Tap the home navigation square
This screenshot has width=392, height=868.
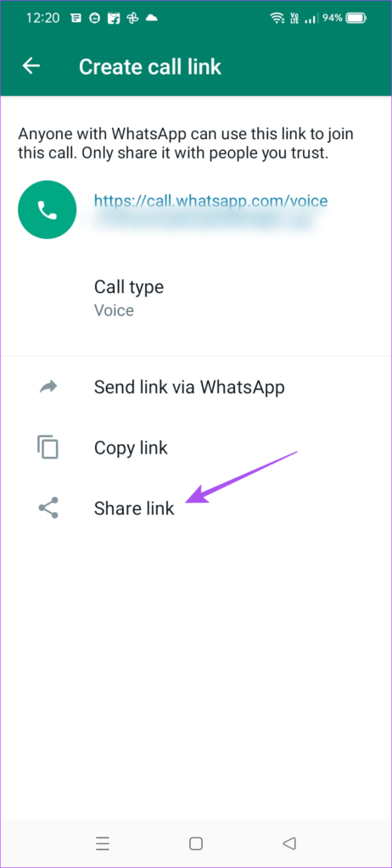(196, 843)
